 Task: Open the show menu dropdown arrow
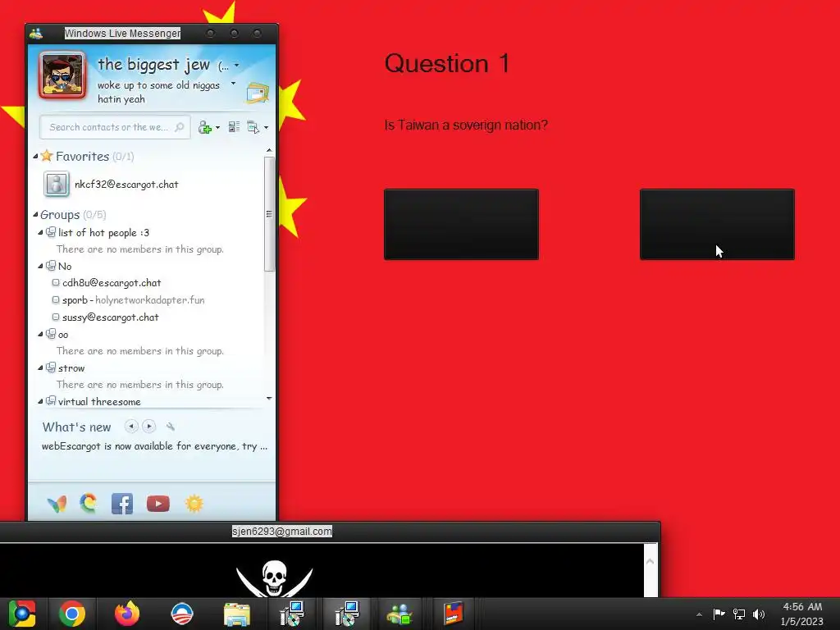coord(267,127)
